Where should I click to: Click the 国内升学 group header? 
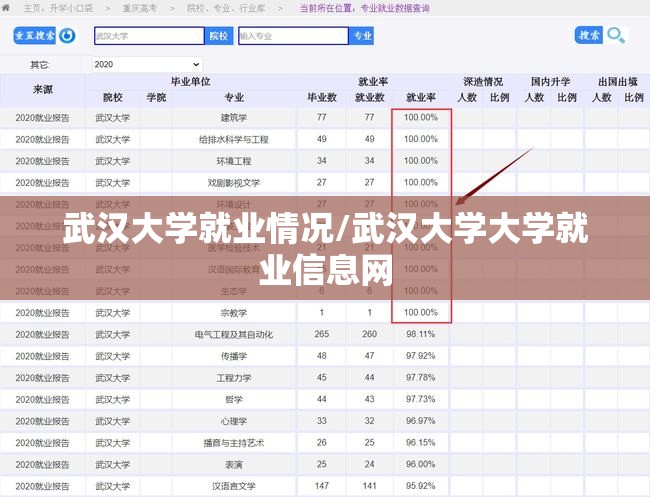click(551, 82)
